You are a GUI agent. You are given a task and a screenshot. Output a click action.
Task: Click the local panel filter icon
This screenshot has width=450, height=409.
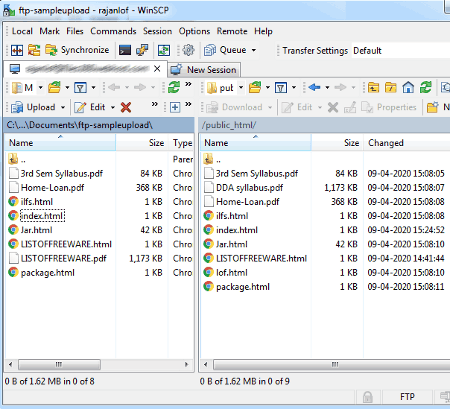80,88
